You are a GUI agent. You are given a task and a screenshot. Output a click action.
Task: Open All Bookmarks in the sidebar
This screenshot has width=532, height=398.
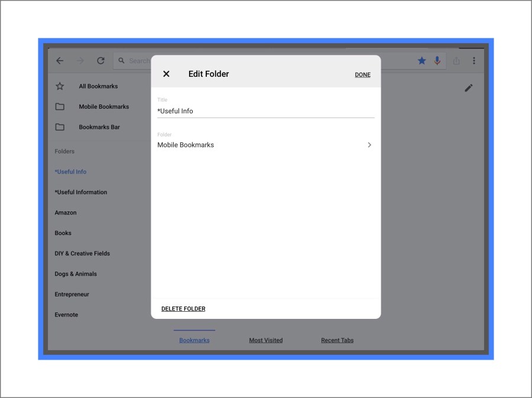point(98,86)
